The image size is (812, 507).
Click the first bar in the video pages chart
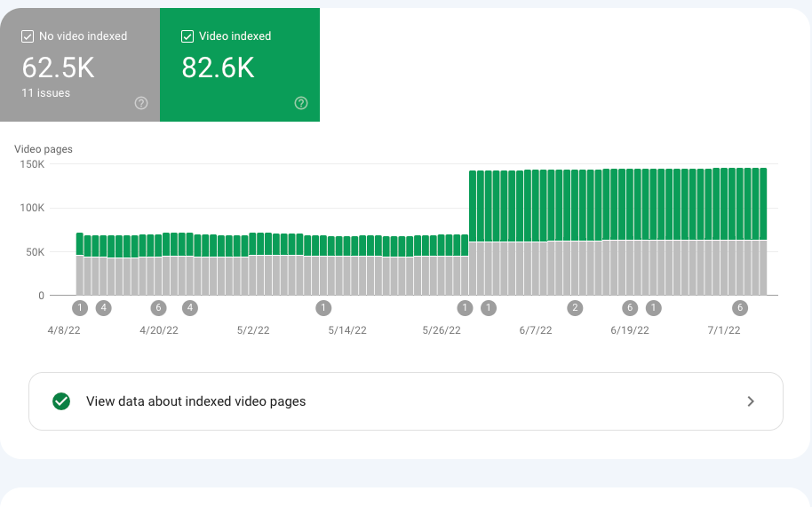coord(80,266)
